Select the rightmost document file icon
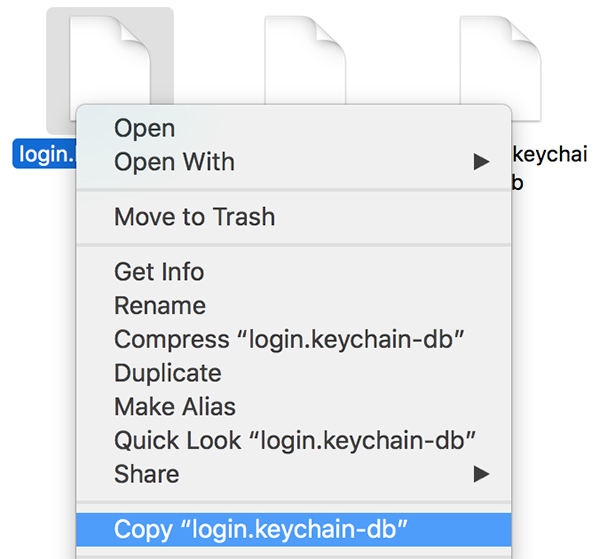This screenshot has width=600, height=559. (x=500, y=60)
